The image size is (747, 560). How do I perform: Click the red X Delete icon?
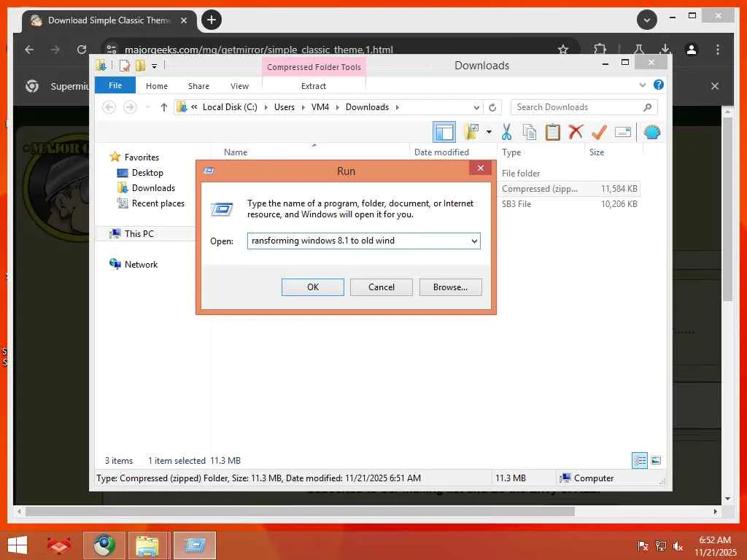tap(576, 131)
